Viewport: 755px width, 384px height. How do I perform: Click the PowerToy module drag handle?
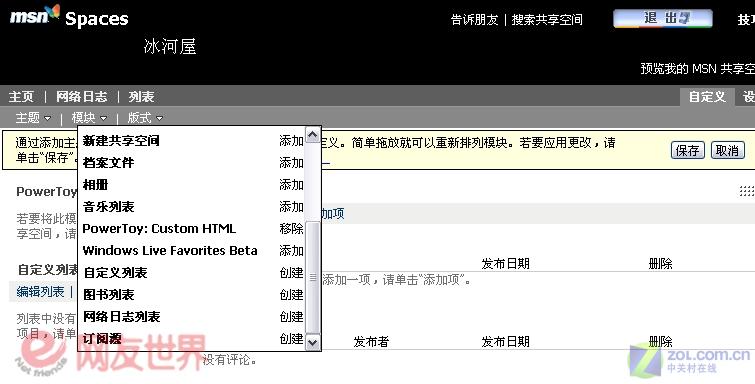point(747,191)
